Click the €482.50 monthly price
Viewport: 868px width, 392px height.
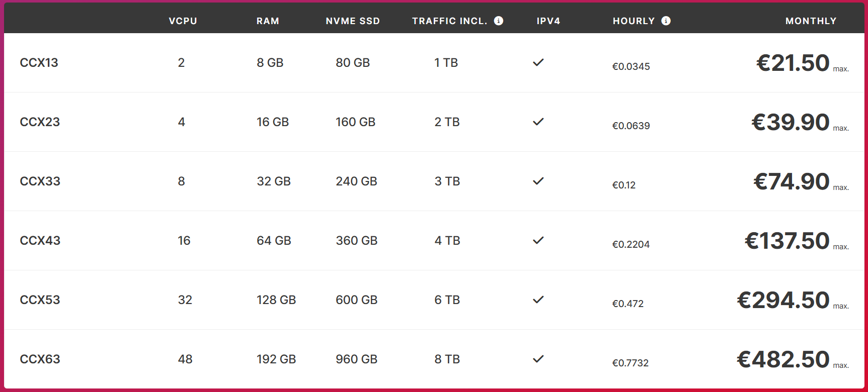coord(783,359)
